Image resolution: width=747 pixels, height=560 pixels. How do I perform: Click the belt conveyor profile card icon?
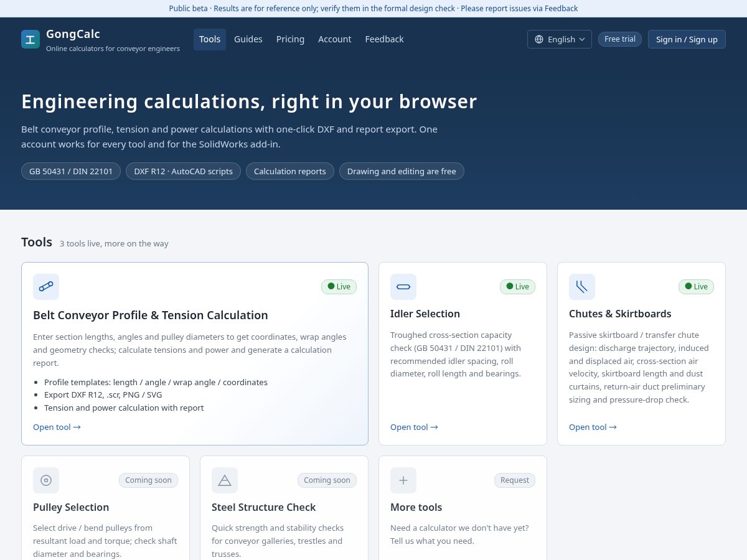pyautogui.click(x=46, y=287)
